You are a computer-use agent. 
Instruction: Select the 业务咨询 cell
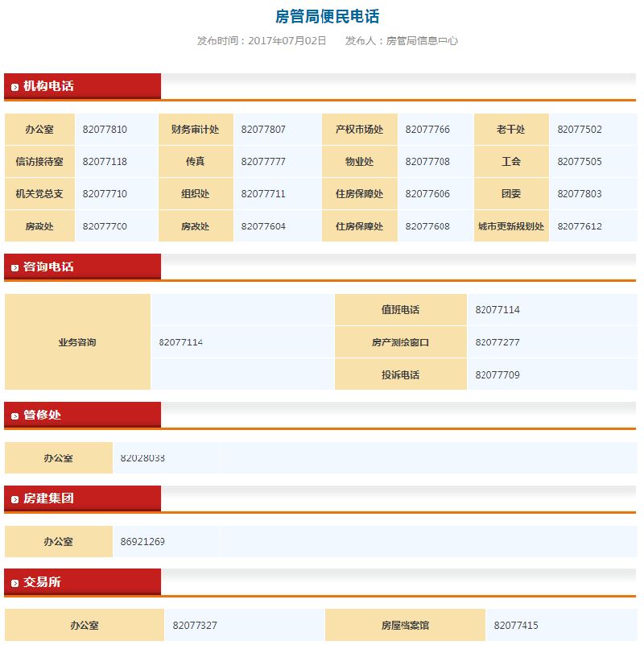(x=77, y=342)
